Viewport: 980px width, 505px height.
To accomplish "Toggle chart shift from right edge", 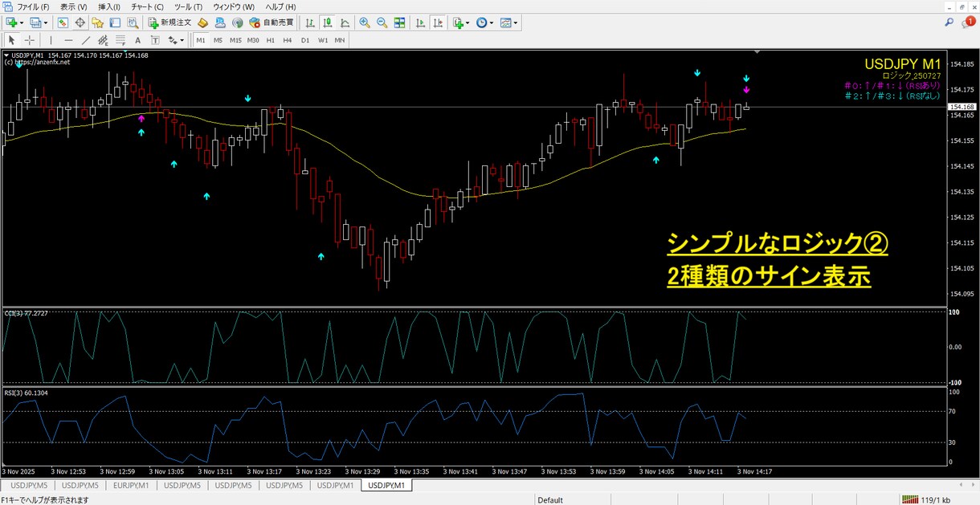I will pos(438,23).
